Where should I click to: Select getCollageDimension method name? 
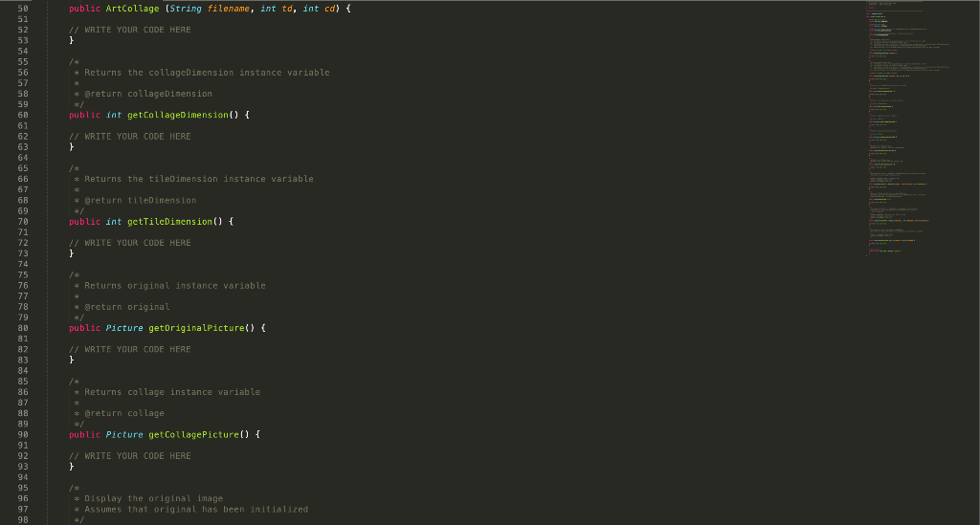click(177, 115)
